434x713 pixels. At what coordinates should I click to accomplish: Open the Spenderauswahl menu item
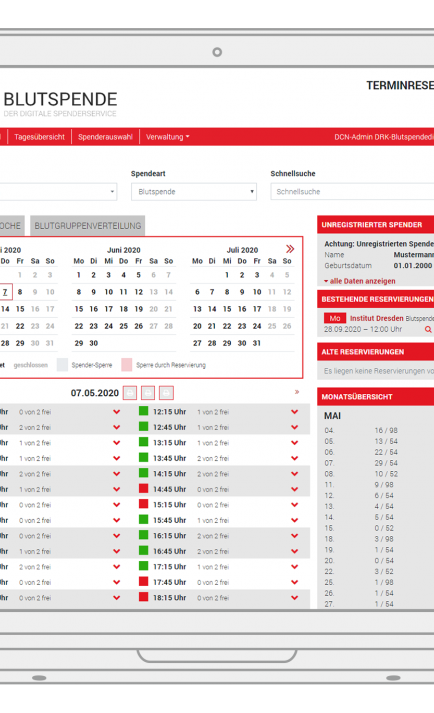pyautogui.click(x=105, y=137)
